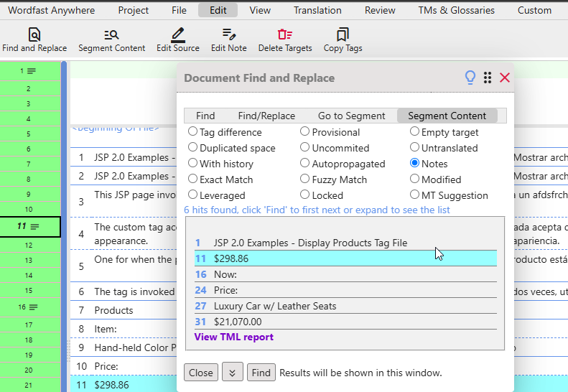Click the note icon on segment 16 in sidebar

(33, 307)
